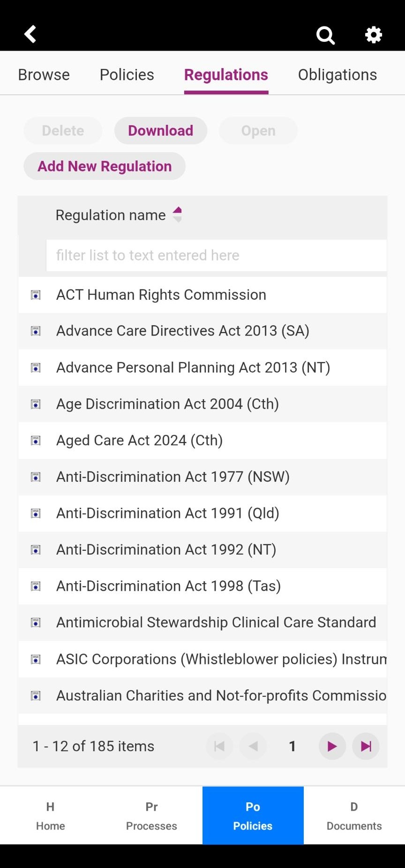Image resolution: width=405 pixels, height=868 pixels.
Task: Open the Policies top tab
Action: pyautogui.click(x=127, y=75)
